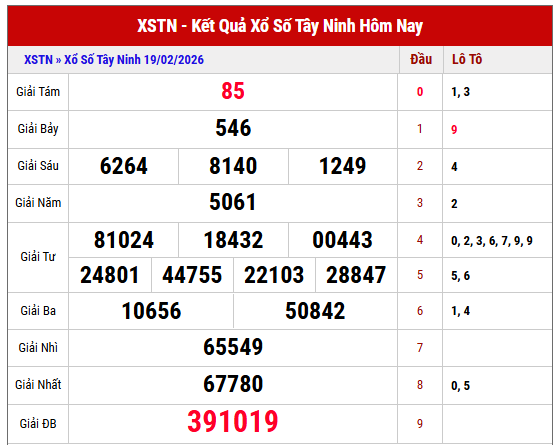Select the Giải Sáu number 8140

tap(233, 166)
